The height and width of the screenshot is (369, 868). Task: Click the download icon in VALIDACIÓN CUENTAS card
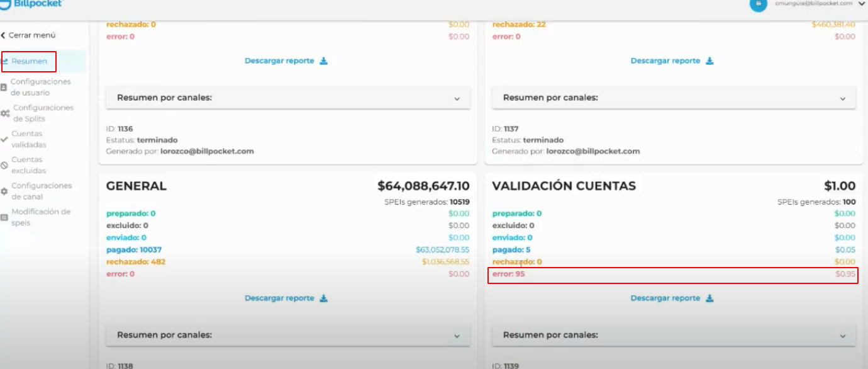tap(709, 298)
